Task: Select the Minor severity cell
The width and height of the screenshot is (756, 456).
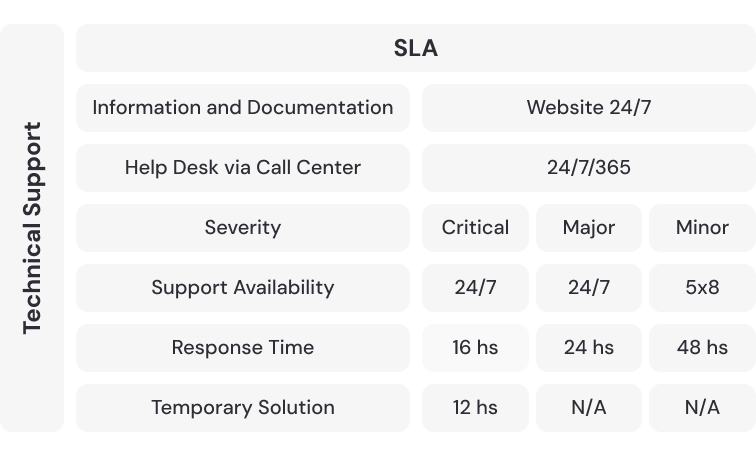Action: click(702, 227)
